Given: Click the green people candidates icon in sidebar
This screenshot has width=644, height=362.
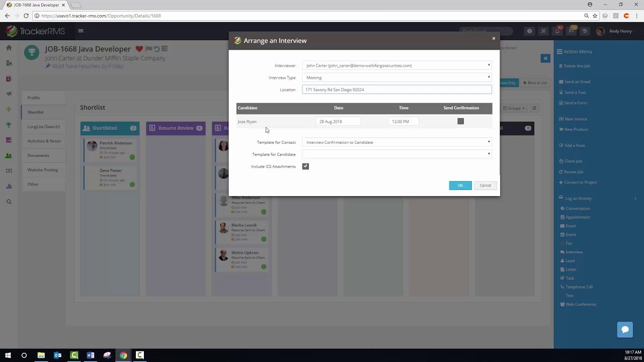Looking at the screenshot, I should [9, 155].
